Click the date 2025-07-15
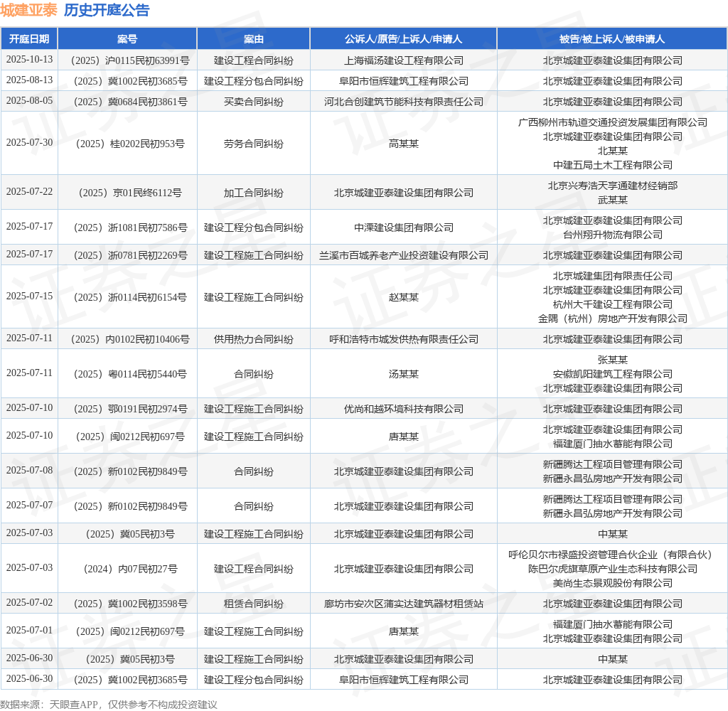This screenshot has height=711, width=728. click(x=29, y=296)
